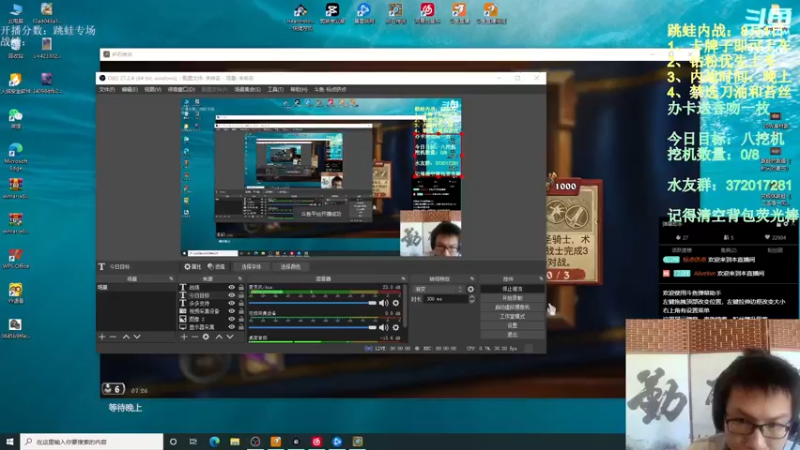Open 微信 WeChat desktop icon
The image size is (800, 450).
click(x=15, y=119)
